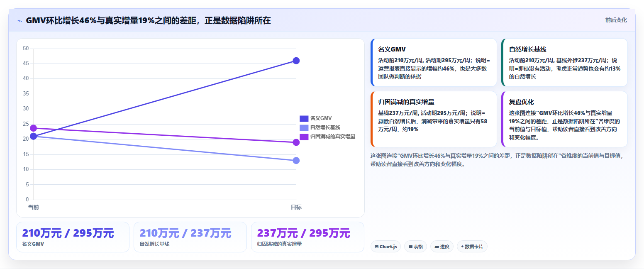644x269 pixels.
Task: Select the 210万元 / 295万元 名义GMV stat card
Action: point(73,237)
